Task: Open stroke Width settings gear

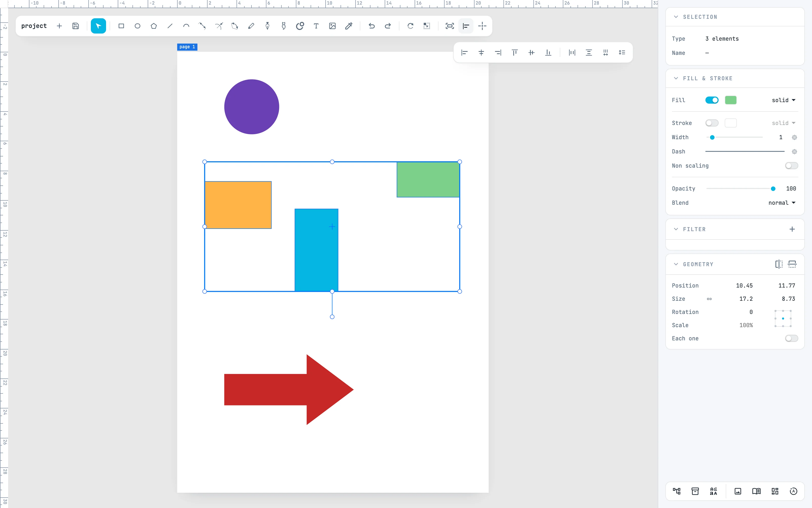Action: 794,137
